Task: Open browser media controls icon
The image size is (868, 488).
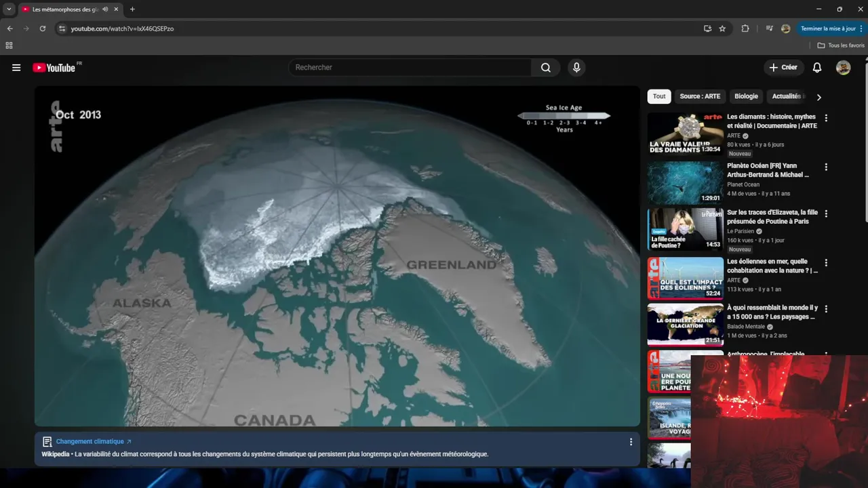Action: click(x=770, y=28)
